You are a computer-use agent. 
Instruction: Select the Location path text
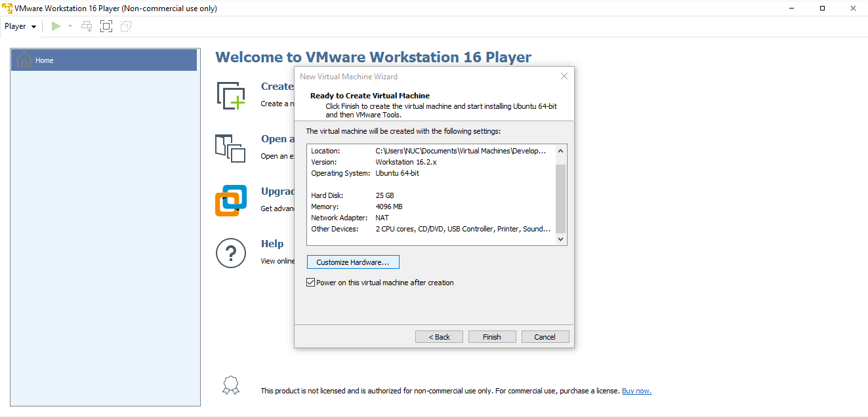point(461,151)
